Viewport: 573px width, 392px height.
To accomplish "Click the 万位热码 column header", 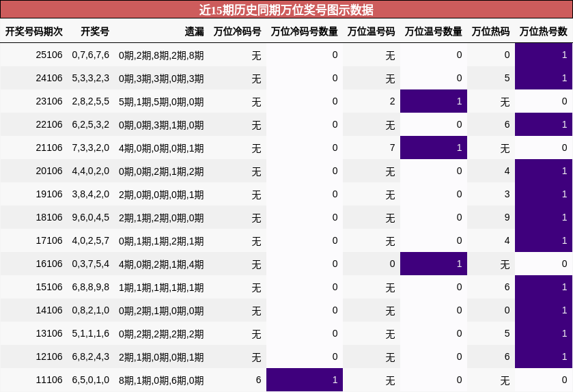I will point(491,31).
